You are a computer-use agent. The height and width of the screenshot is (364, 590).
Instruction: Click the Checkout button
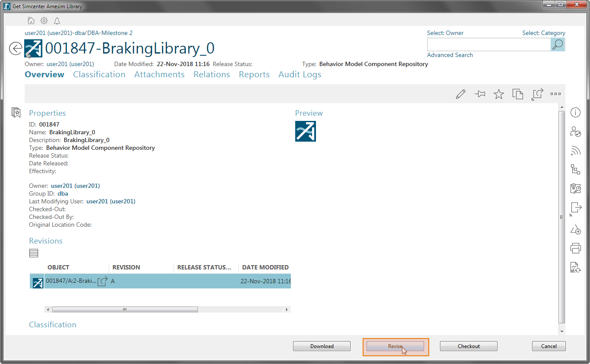(469, 346)
